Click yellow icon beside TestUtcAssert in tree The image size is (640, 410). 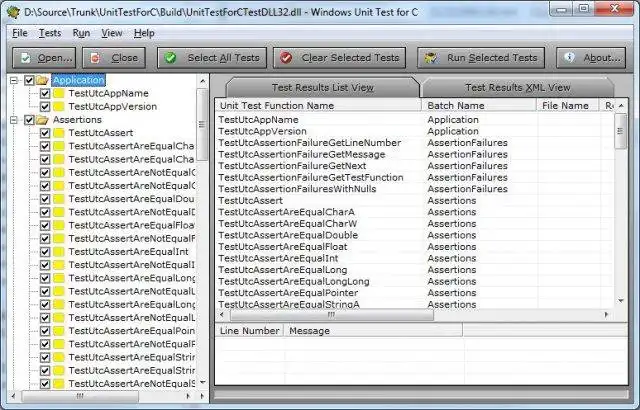(59, 133)
